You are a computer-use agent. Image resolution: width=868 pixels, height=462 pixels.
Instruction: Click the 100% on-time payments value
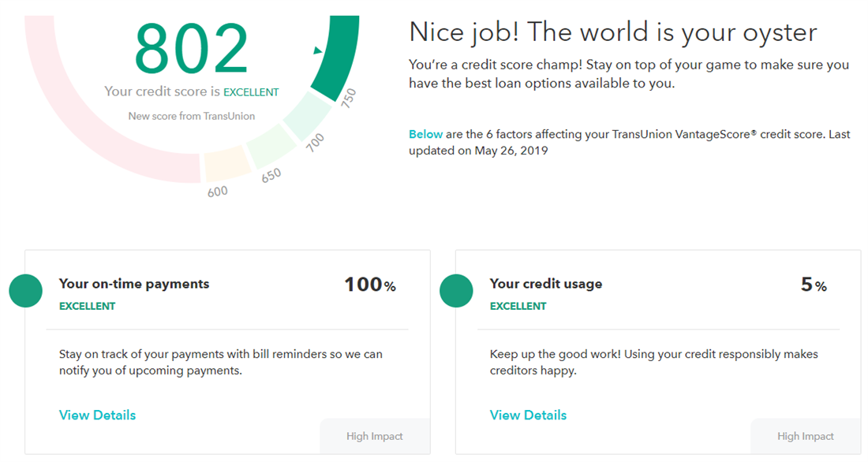[x=369, y=284]
